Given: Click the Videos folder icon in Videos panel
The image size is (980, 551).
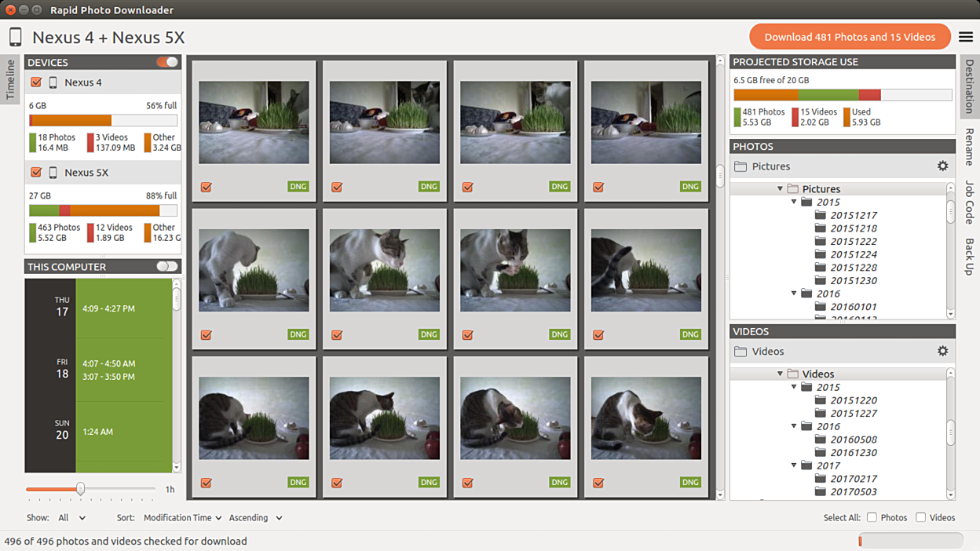Looking at the screenshot, I should coord(740,352).
